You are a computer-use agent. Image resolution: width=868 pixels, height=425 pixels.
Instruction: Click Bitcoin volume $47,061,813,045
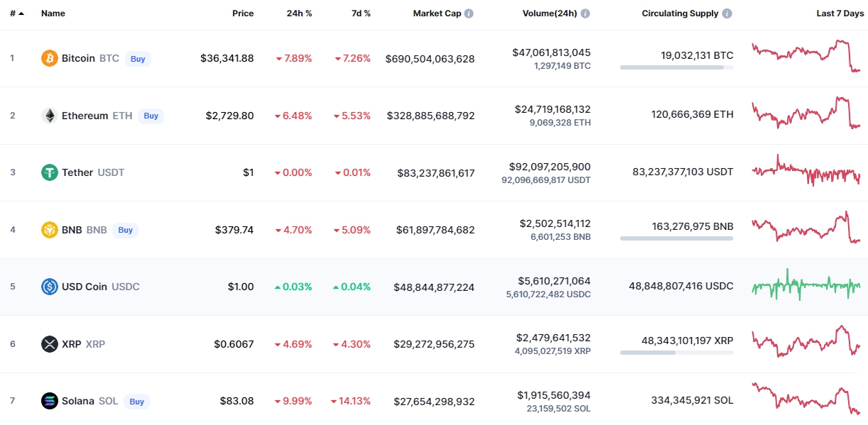pos(551,53)
